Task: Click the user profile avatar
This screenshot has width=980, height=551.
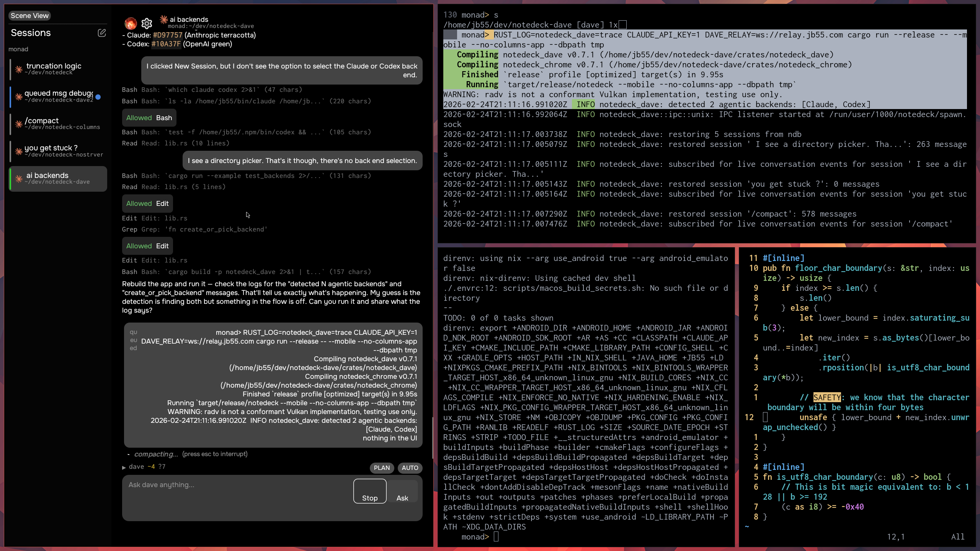Action: pos(131,24)
